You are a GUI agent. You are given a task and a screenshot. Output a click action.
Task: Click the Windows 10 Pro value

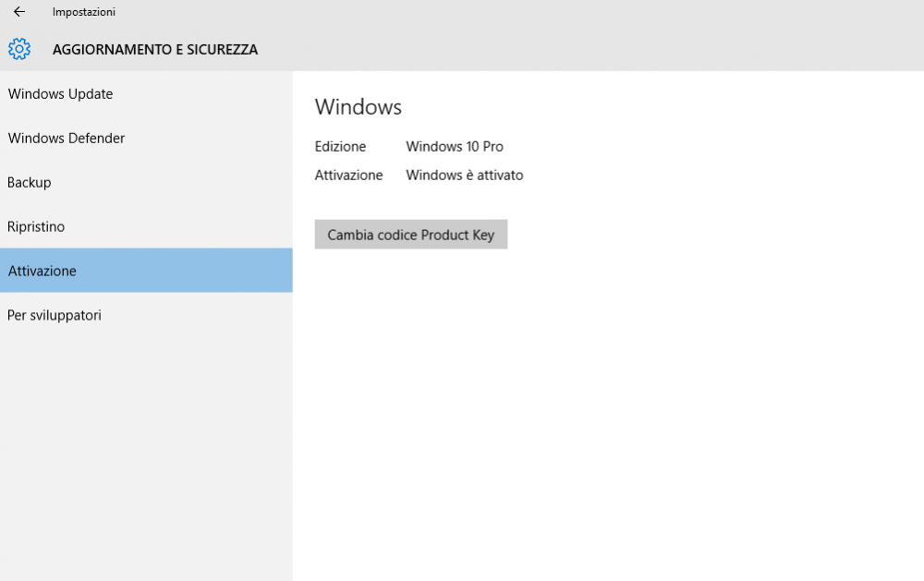[455, 146]
